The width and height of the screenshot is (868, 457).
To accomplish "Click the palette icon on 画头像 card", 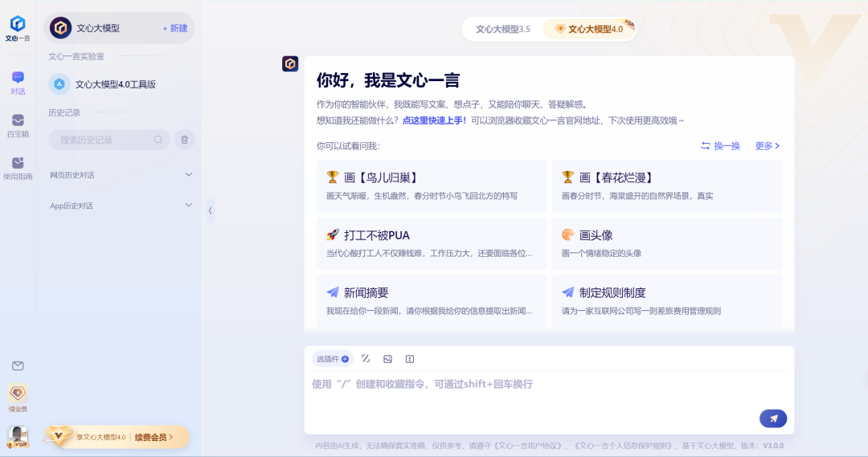I will click(x=567, y=235).
